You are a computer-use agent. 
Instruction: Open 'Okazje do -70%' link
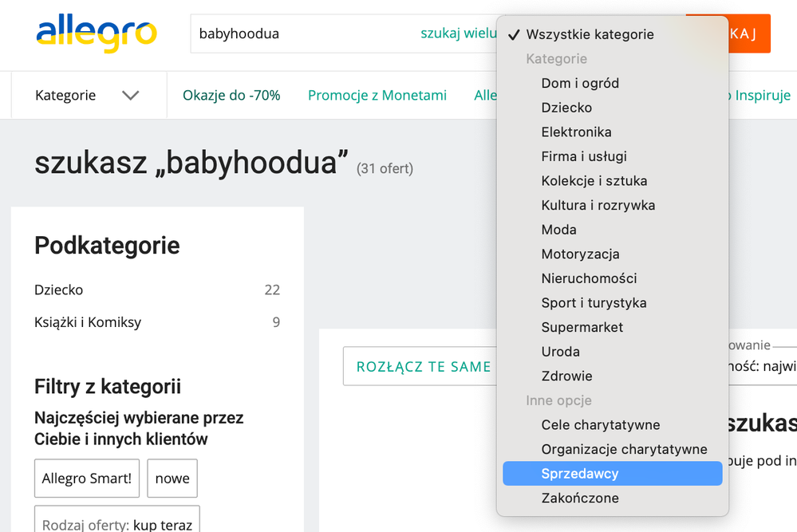tap(231, 95)
